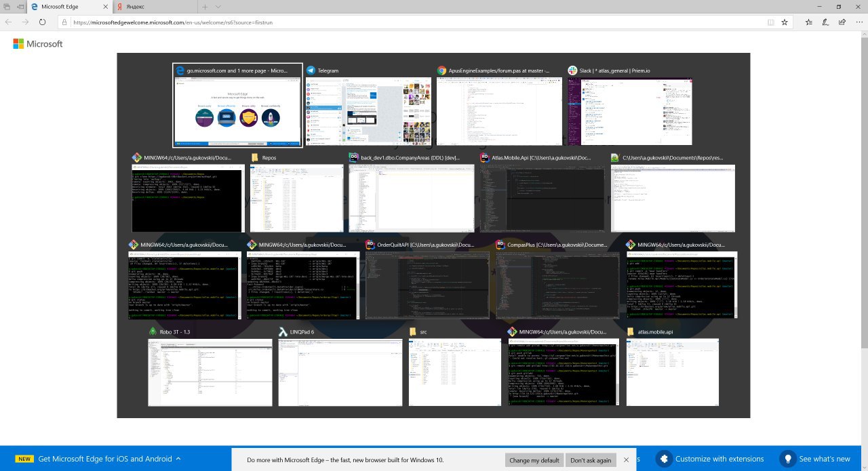Click Rider icon beside Atlas.Mobile.Api title
The height and width of the screenshot is (471, 868).
(x=484, y=157)
